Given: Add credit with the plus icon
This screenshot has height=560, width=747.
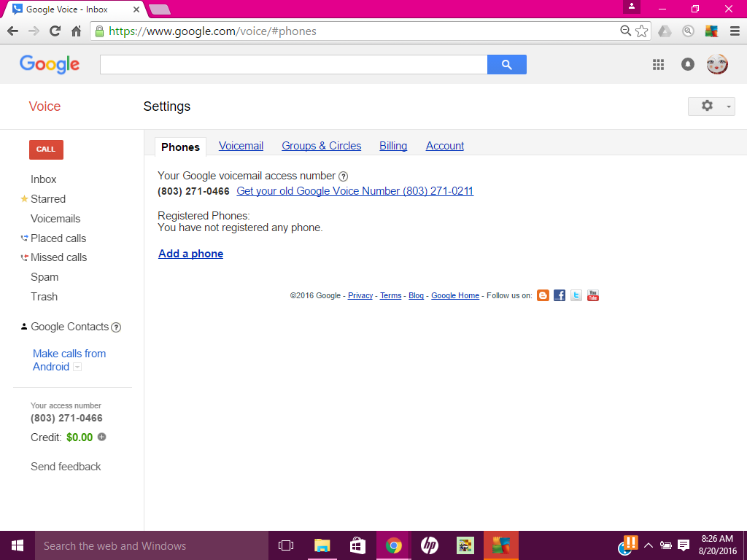Looking at the screenshot, I should point(102,437).
